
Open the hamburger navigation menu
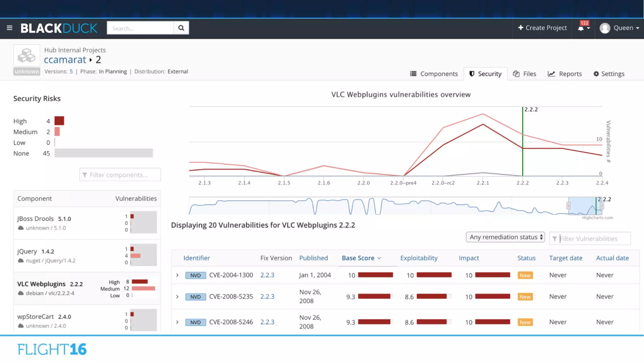click(x=9, y=28)
